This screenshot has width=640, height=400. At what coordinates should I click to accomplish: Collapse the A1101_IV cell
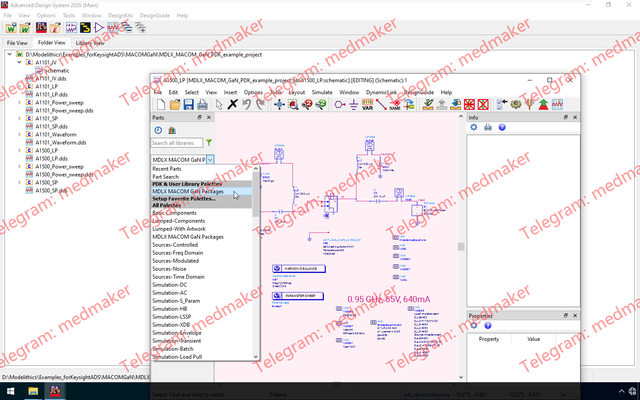point(19,62)
